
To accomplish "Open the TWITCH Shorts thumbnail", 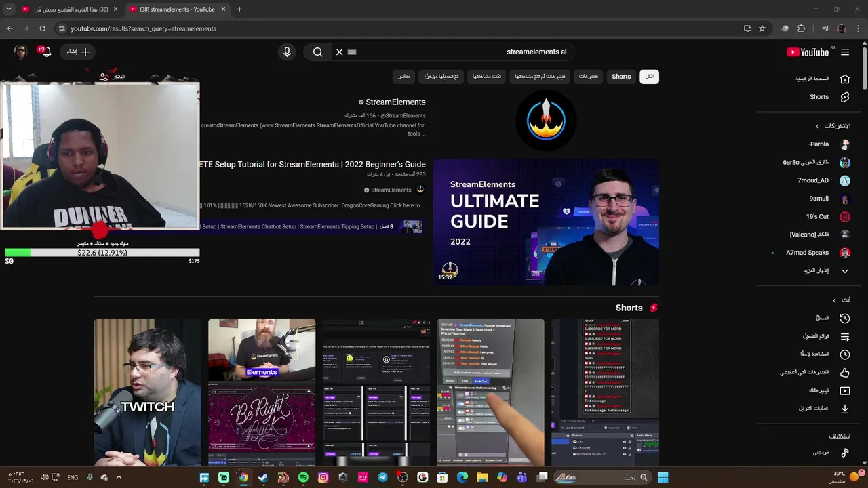I will (x=148, y=392).
